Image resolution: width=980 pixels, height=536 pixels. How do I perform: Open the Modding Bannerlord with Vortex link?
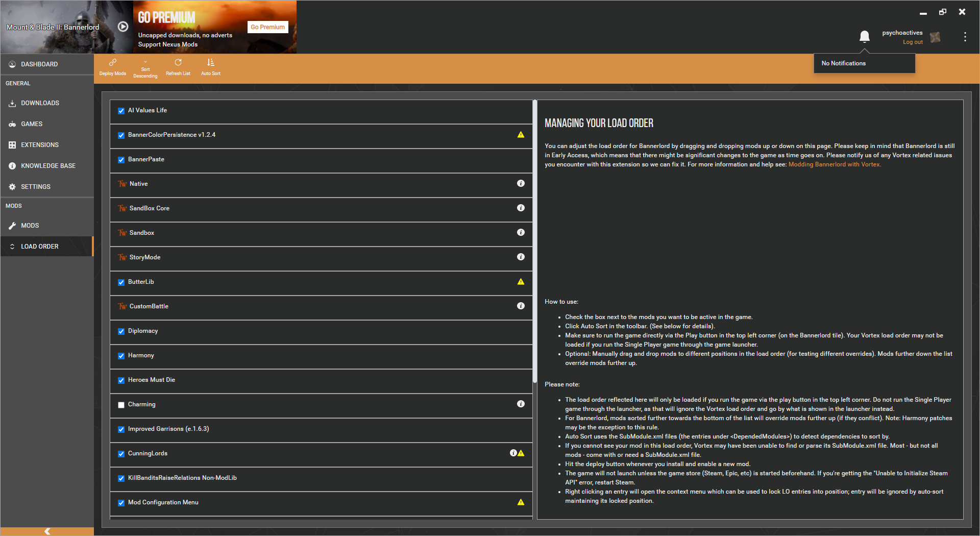pyautogui.click(x=835, y=164)
